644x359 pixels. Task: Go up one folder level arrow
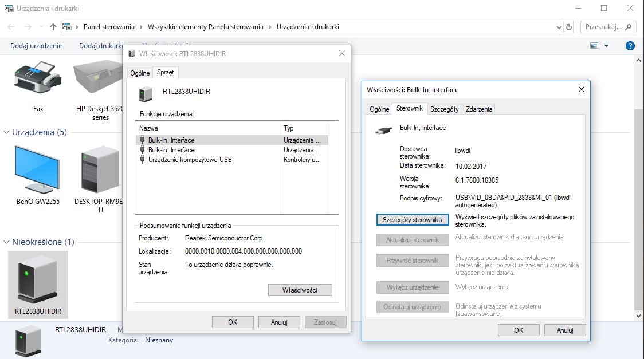click(x=53, y=27)
